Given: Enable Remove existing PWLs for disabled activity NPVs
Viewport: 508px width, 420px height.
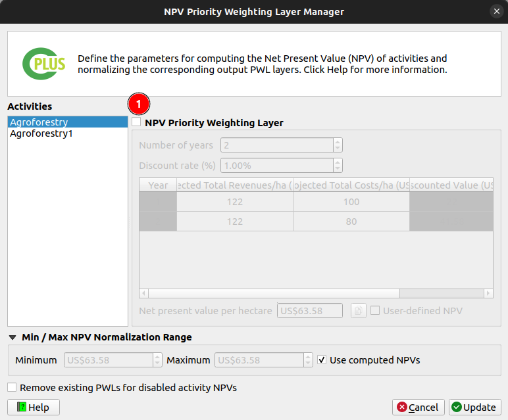Looking at the screenshot, I should coord(12,387).
